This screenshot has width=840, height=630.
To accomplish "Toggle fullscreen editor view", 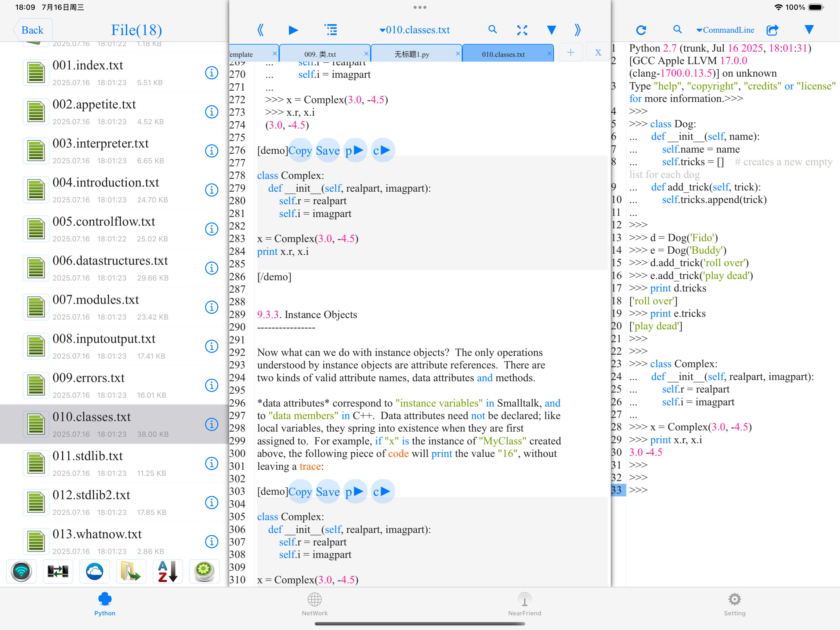I will click(522, 30).
